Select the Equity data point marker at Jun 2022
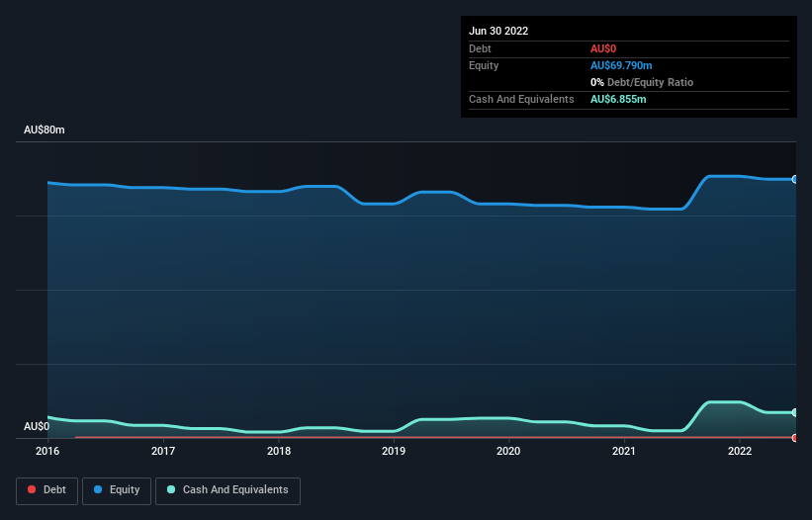Screen dimensions: 812x520 tap(795, 180)
